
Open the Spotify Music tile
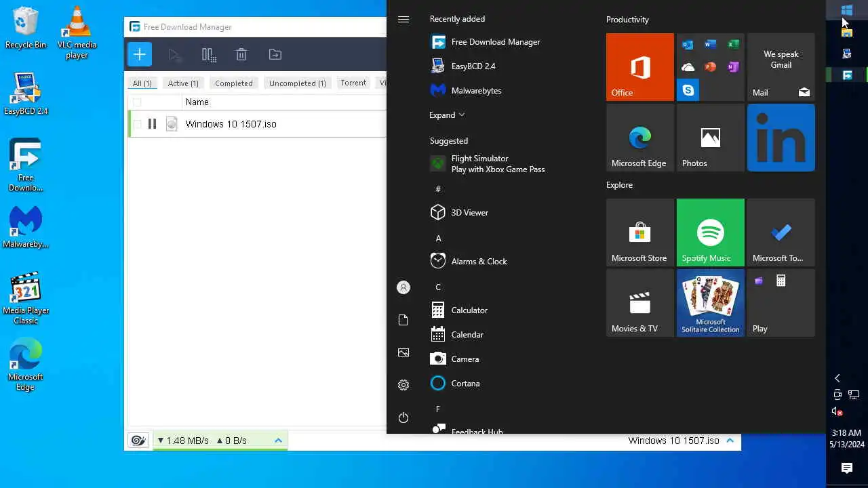pos(711,232)
